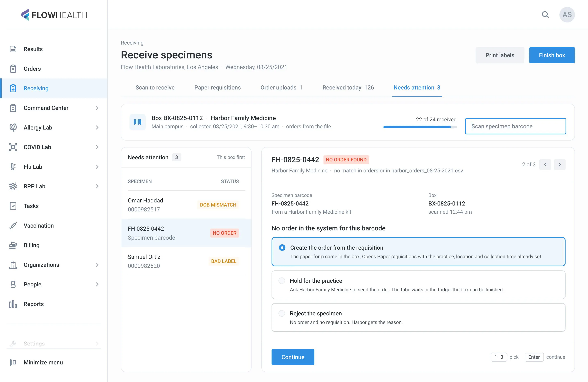Screen dimensions: 588x382
Task: Click the Orders clipboard icon
Action: [x=13, y=69]
